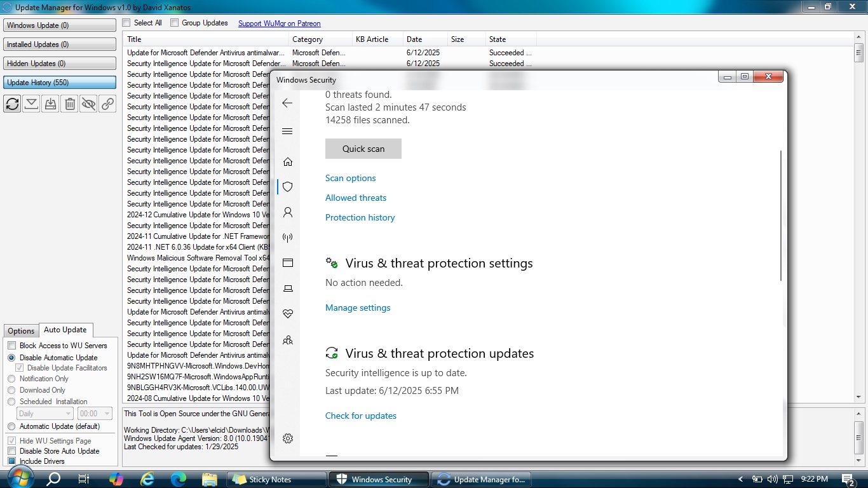The width and height of the screenshot is (868, 488).
Task: Toggle Disable Store Auto Update checkbox
Action: (x=11, y=451)
